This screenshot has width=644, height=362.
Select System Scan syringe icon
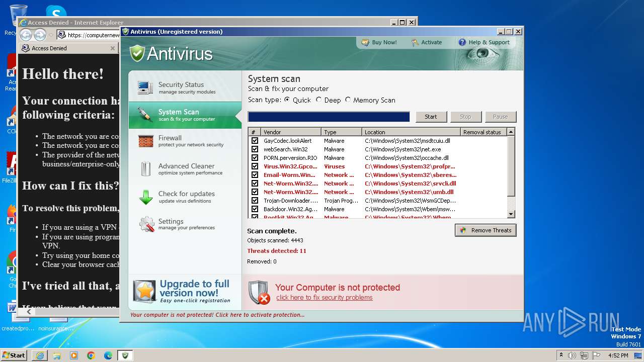145,115
